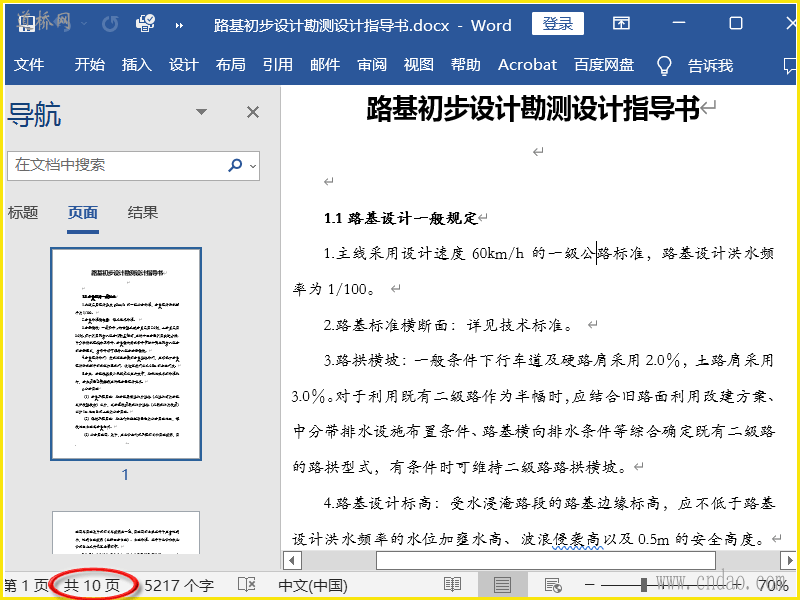Switch to Read Mode view icon
This screenshot has height=600, width=800.
click(453, 585)
